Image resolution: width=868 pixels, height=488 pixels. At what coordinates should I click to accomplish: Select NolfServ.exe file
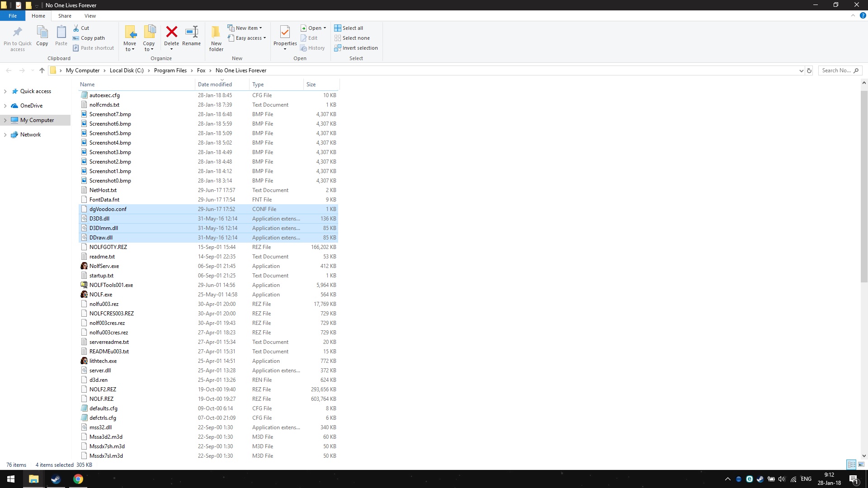coord(208,266)
